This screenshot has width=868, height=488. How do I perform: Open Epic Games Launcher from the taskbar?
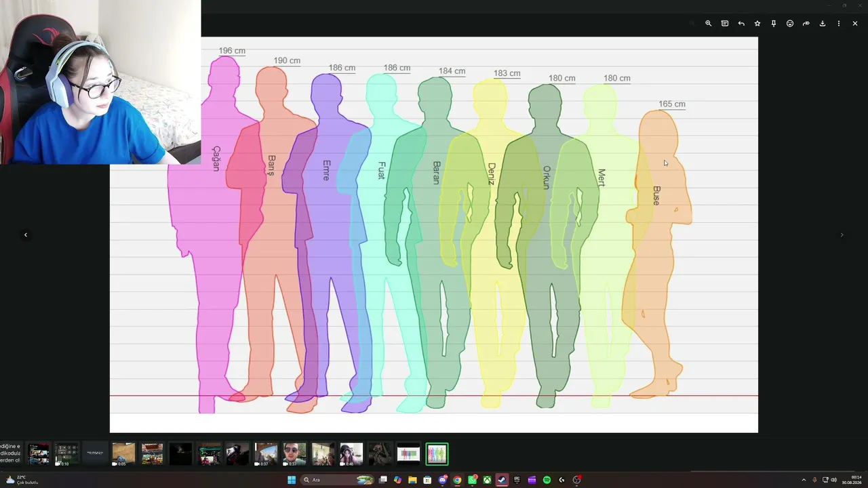[517, 480]
